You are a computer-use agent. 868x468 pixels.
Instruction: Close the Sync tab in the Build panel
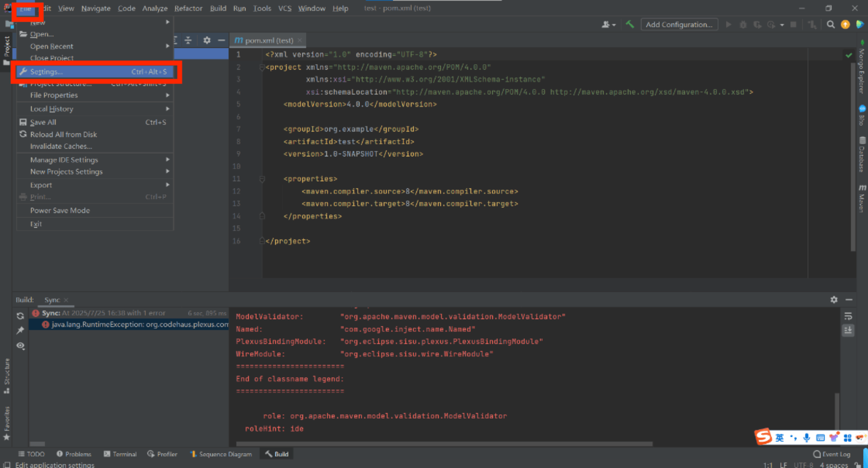66,300
